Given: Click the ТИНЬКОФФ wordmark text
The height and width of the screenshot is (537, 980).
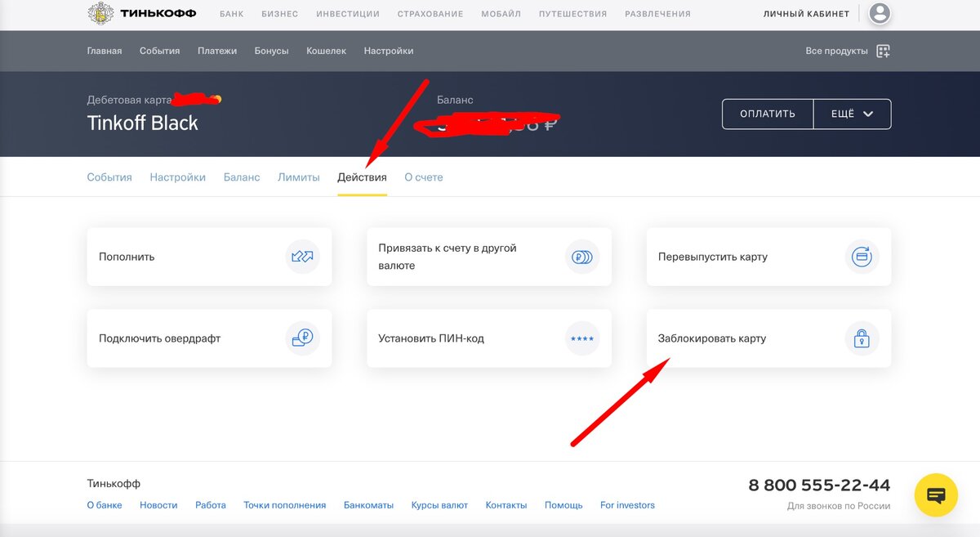Looking at the screenshot, I should (x=158, y=13).
